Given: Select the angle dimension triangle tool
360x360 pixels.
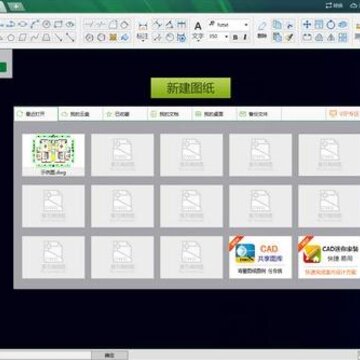Looking at the screenshot, I should pyautogui.click(x=169, y=24).
